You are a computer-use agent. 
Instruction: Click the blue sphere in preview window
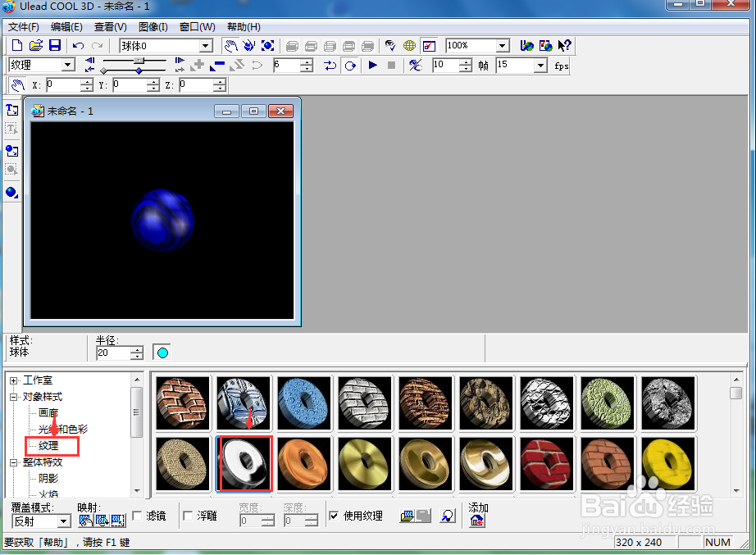pos(163,220)
